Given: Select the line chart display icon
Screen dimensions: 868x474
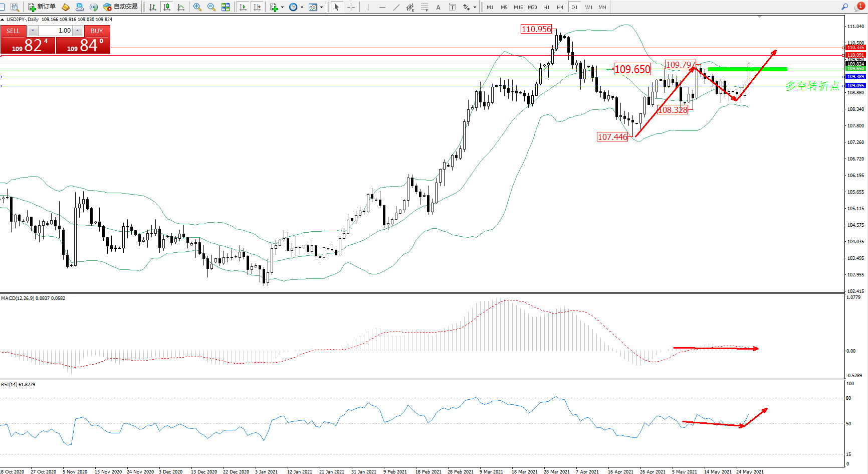Looking at the screenshot, I should [181, 7].
